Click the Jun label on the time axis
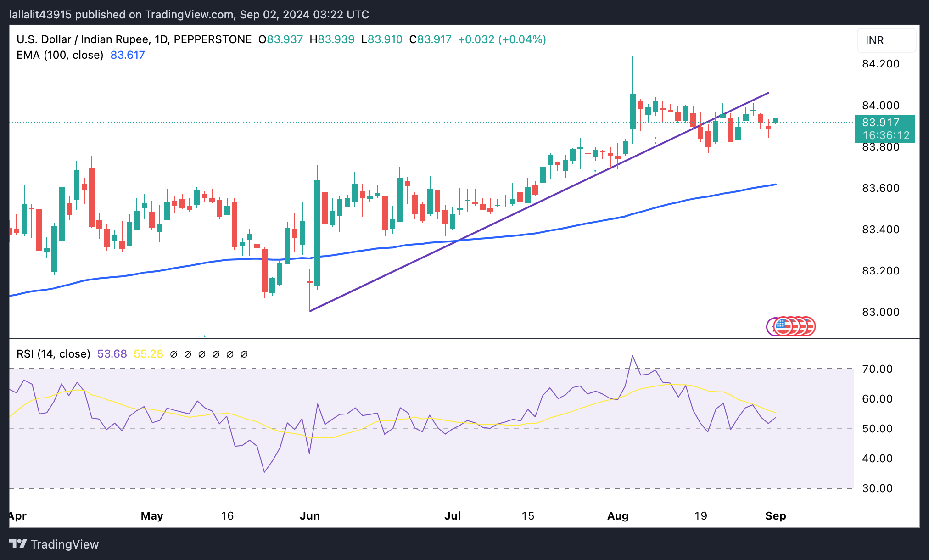This screenshot has height=560, width=929. [310, 516]
